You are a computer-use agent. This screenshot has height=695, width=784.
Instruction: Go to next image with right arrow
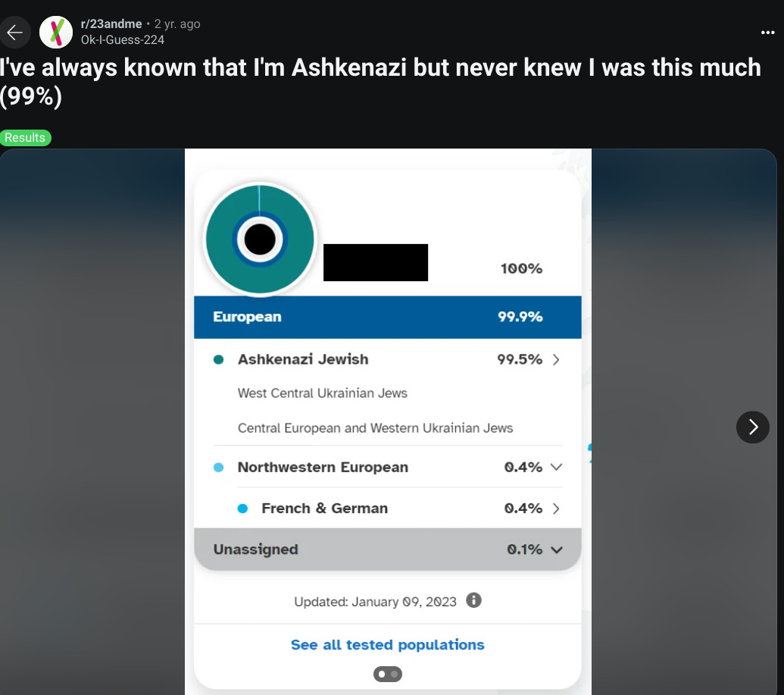tap(752, 427)
